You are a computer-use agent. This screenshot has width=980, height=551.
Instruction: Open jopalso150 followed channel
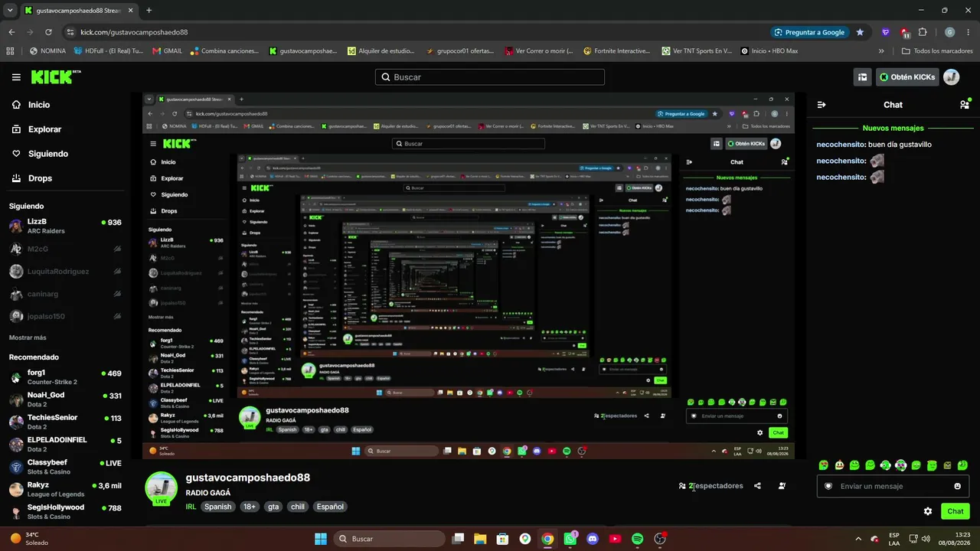click(65, 316)
